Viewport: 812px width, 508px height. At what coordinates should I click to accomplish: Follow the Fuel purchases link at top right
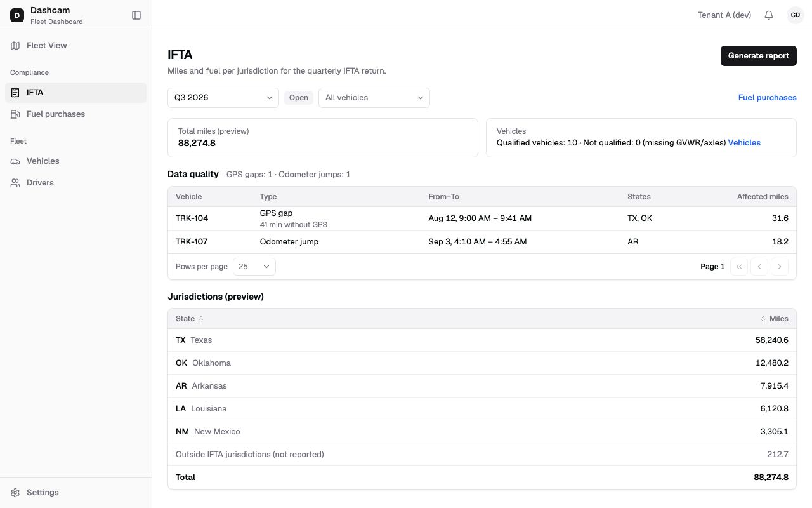coord(768,98)
